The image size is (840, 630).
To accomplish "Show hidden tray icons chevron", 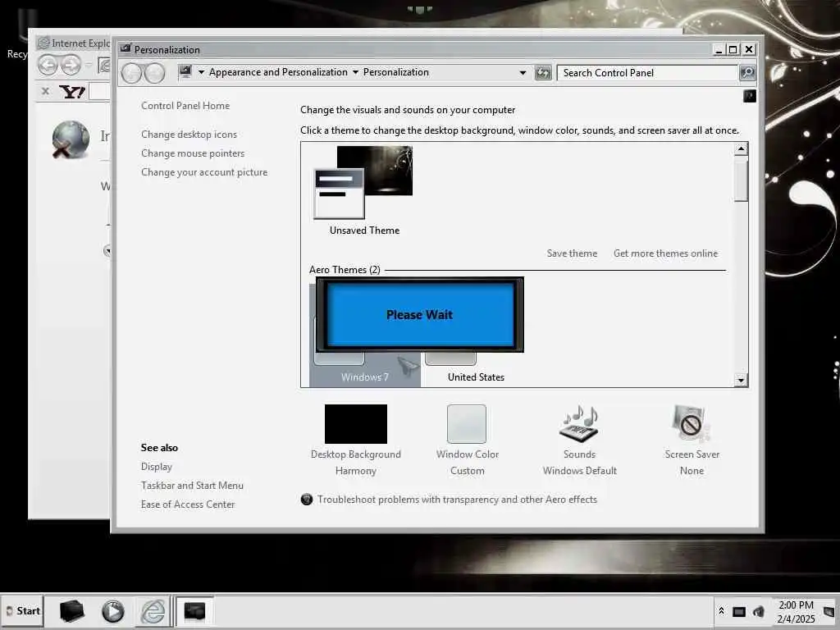I will coord(722,611).
